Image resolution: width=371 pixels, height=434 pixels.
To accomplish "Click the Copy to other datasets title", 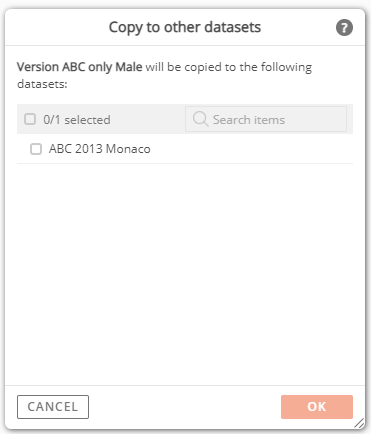I will click(185, 27).
